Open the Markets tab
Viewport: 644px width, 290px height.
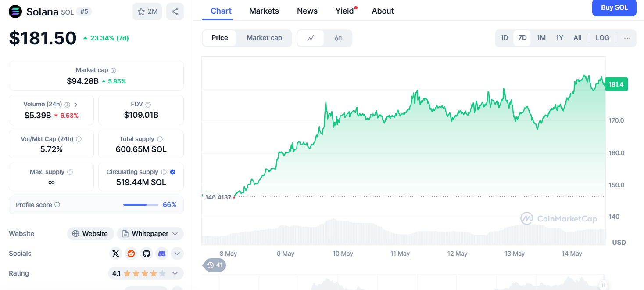[264, 11]
